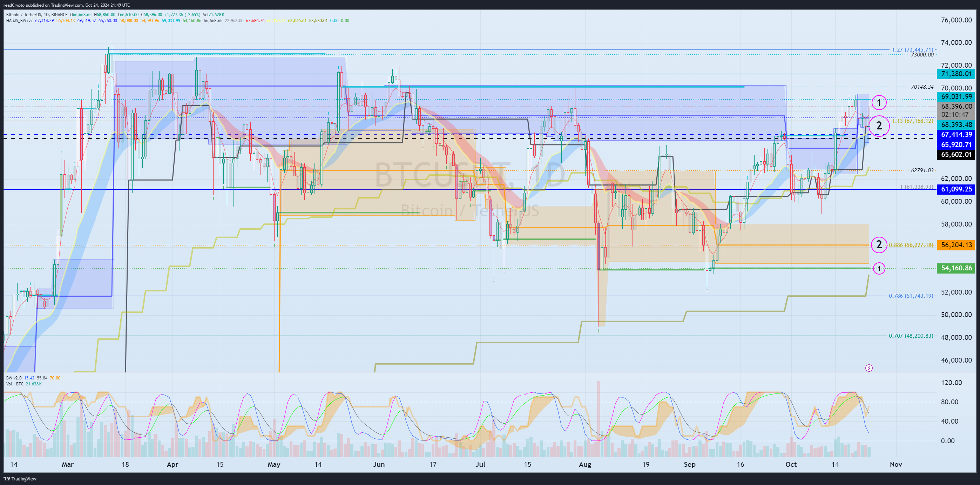Click the 73000.00 horizontal line label

click(922, 55)
